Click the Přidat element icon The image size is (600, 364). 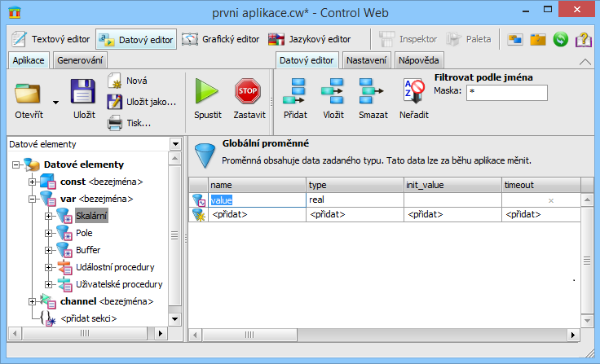295,92
